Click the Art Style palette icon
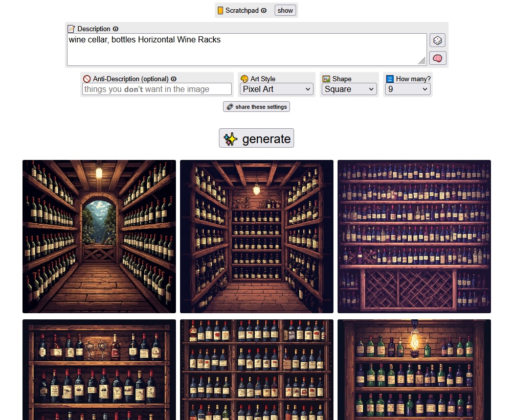The width and height of the screenshot is (514, 420). (x=244, y=79)
